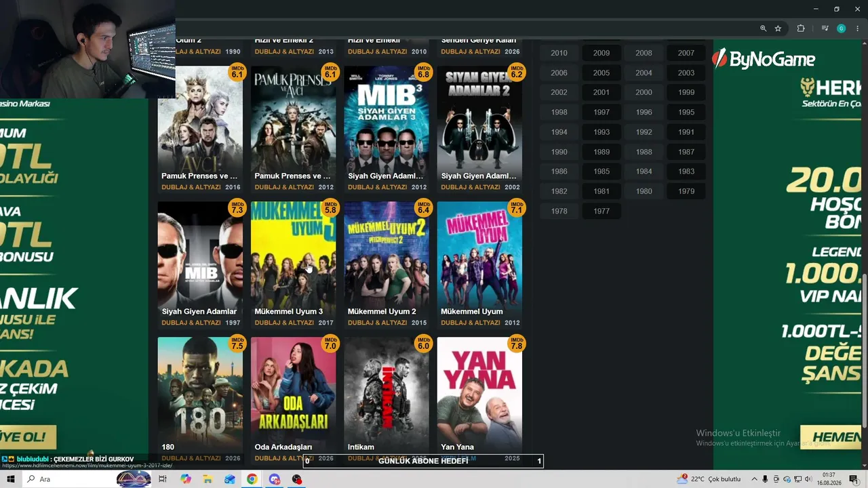Filter movies by year 2002
The image size is (868, 488).
point(559,92)
